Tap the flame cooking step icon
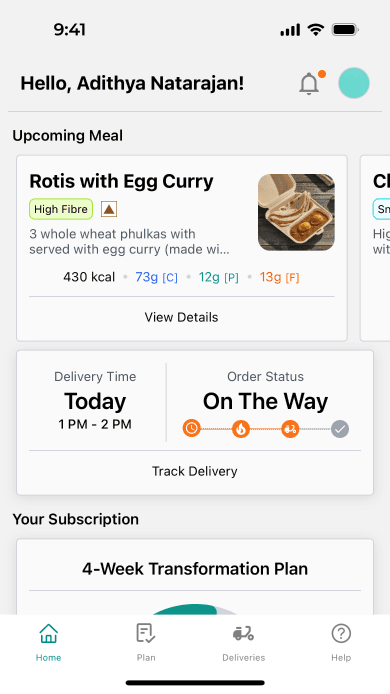Screen dimensions: 390x694 (241, 429)
